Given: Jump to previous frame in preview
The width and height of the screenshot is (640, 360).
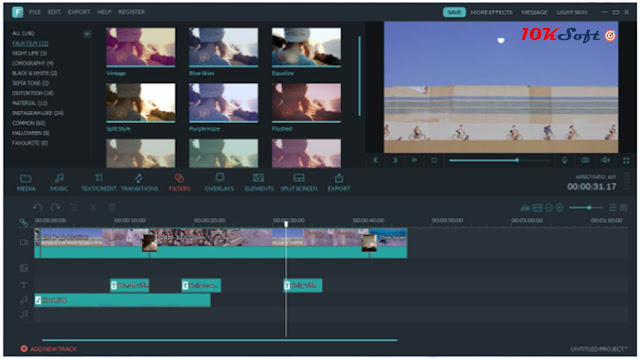Looking at the screenshot, I should (x=376, y=160).
